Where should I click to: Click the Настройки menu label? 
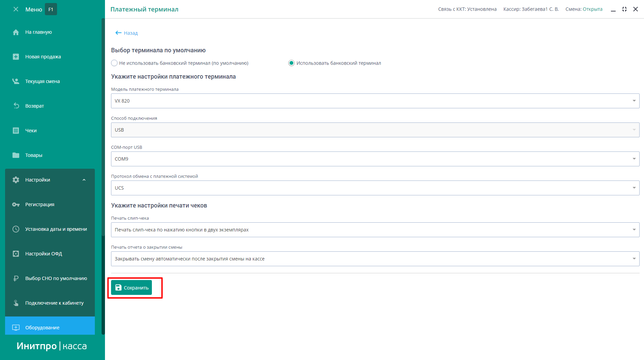tap(37, 180)
